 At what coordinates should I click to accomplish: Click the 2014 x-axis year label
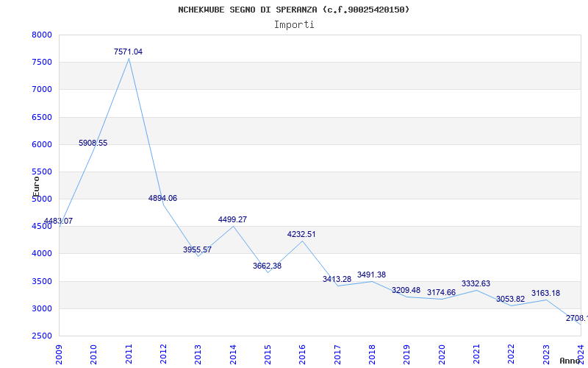(233, 355)
